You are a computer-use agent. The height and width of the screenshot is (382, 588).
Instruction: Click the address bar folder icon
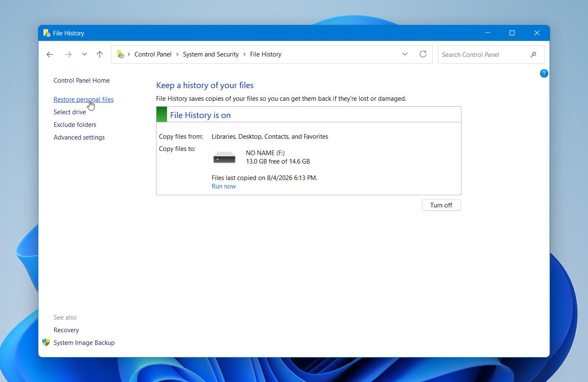tap(120, 54)
